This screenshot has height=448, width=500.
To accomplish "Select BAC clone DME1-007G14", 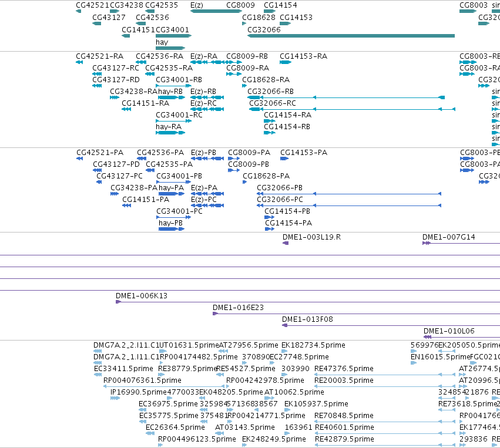I will point(461,243).
